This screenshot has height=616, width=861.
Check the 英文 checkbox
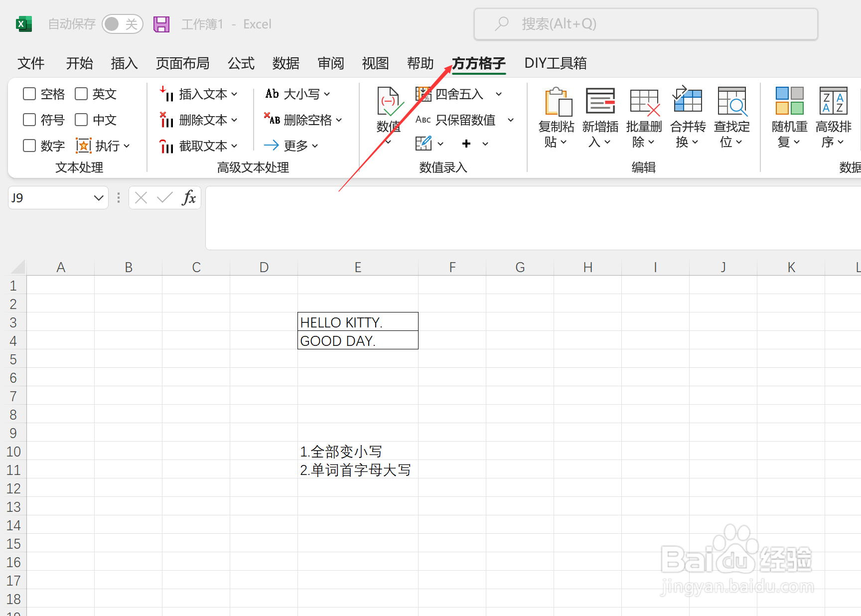81,94
